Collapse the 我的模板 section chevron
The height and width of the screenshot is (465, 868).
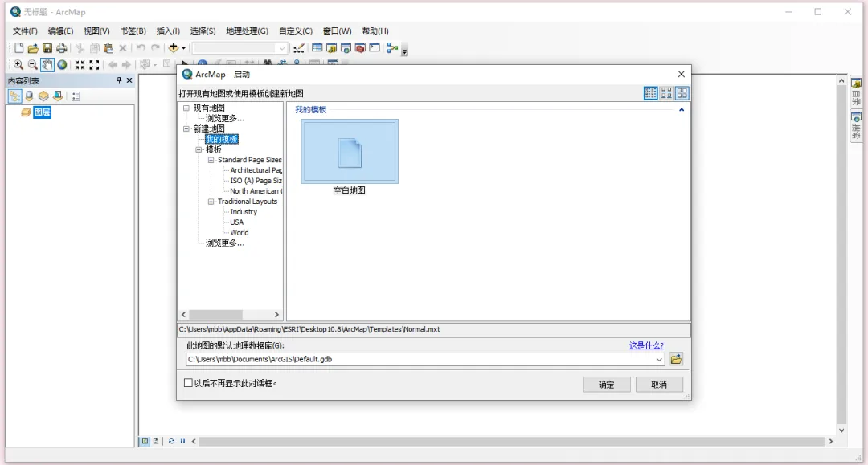pos(682,110)
